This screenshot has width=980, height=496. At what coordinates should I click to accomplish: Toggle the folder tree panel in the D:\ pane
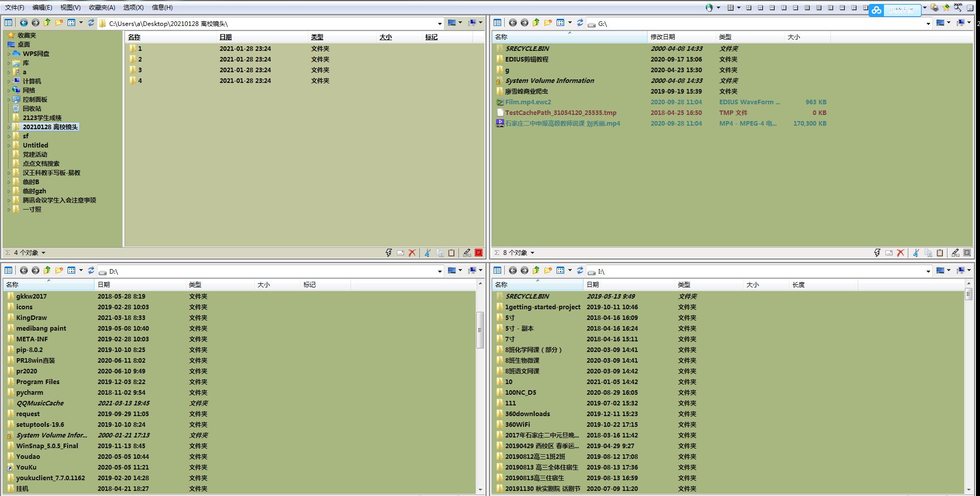pyautogui.click(x=9, y=271)
